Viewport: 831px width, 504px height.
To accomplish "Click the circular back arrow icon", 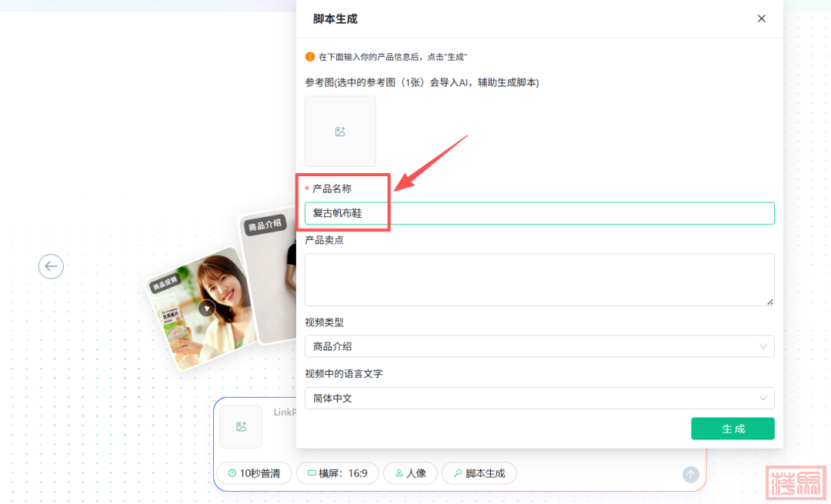I will (x=51, y=266).
